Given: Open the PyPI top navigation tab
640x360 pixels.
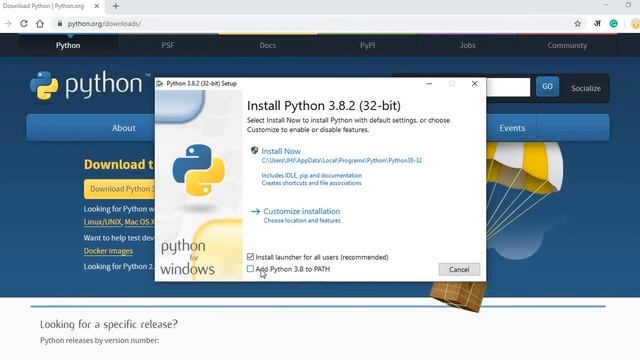Looking at the screenshot, I should [x=367, y=45].
